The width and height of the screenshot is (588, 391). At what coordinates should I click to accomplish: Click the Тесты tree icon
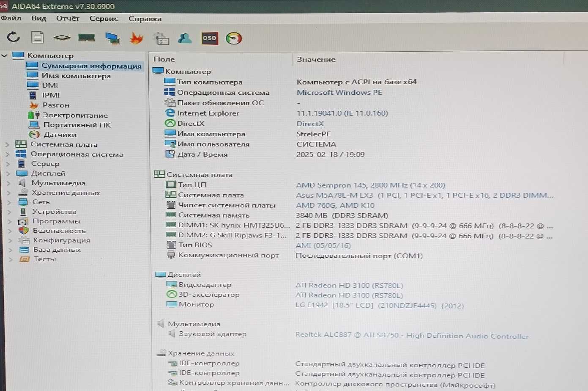(25, 259)
